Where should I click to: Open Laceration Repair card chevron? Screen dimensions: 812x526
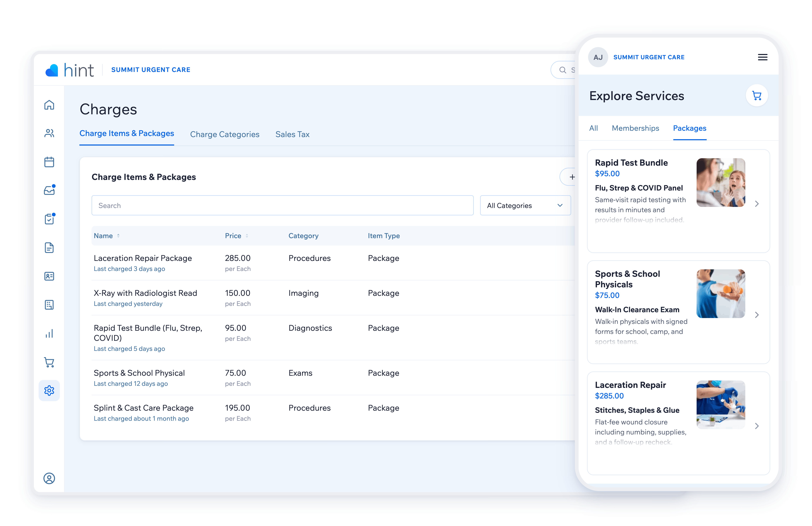pos(757,426)
